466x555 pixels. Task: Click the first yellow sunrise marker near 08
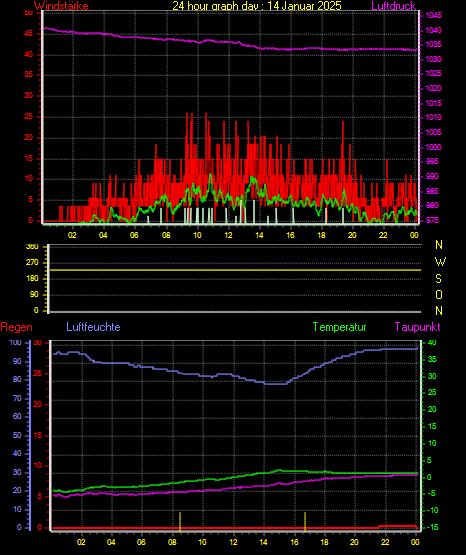[x=180, y=522]
